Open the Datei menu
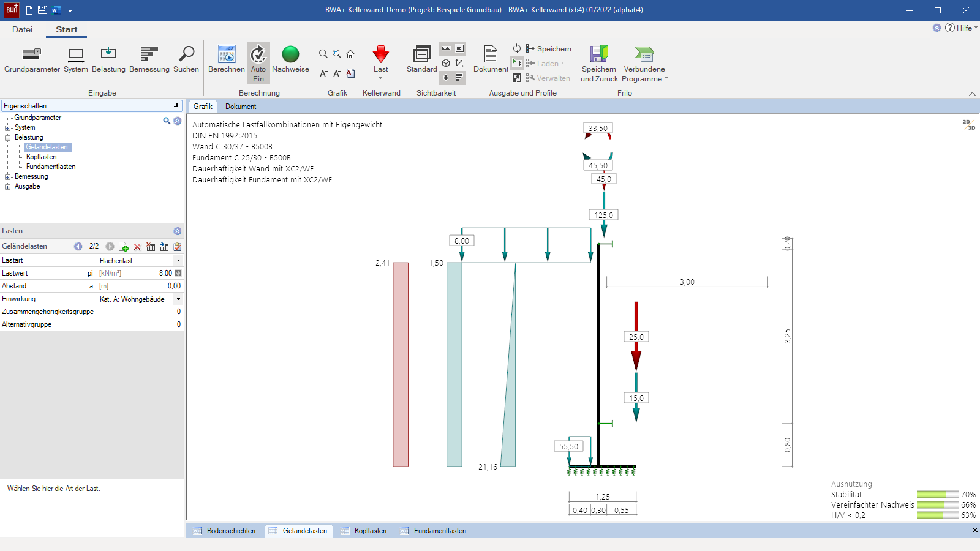The height and width of the screenshot is (551, 980). (22, 29)
